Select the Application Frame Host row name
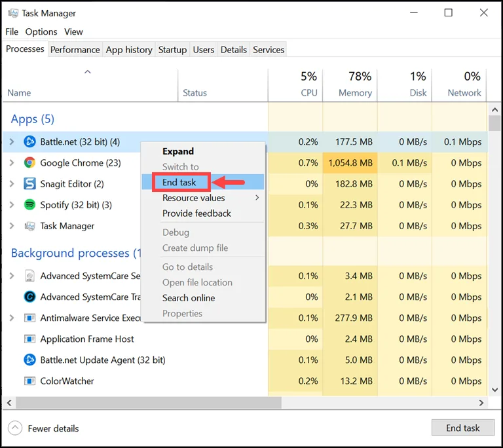The width and height of the screenshot is (503, 448). (x=87, y=339)
